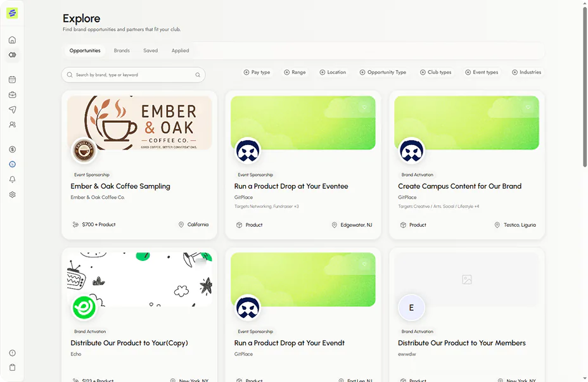Open the settings gear in the sidebar
This screenshot has height=382, width=588.
[x=13, y=194]
